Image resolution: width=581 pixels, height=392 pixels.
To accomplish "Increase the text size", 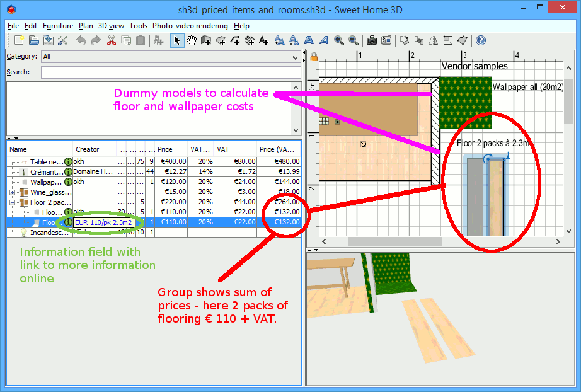I will pos(280,40).
